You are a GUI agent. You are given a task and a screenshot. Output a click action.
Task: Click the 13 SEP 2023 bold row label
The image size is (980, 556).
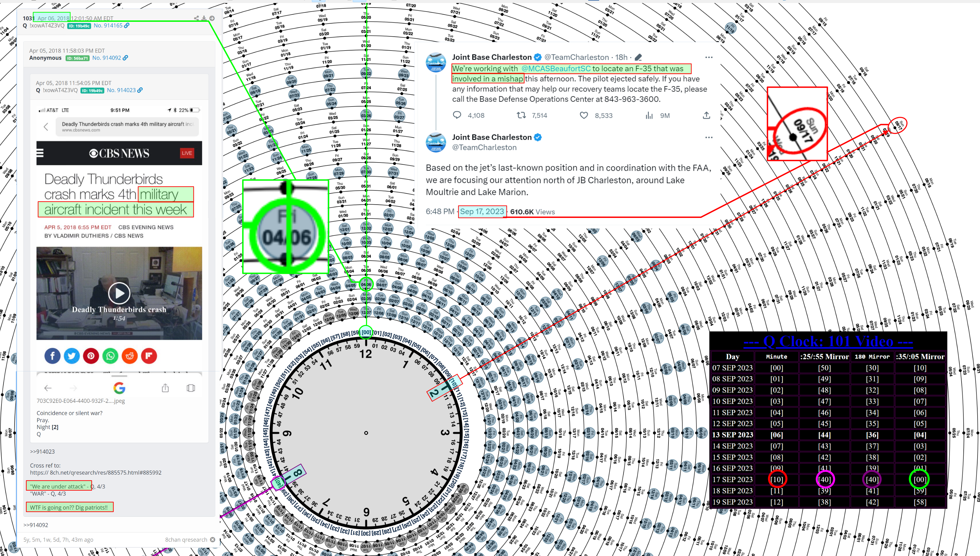tap(732, 435)
